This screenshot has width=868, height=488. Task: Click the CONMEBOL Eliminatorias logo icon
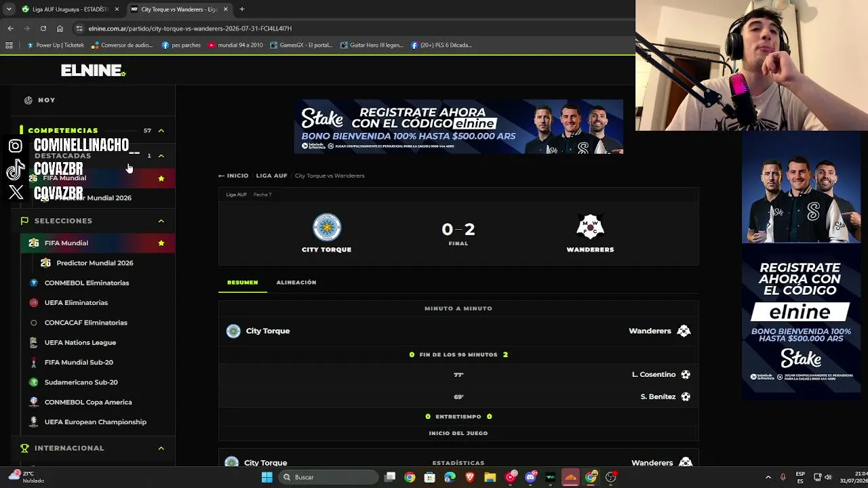[34, 283]
